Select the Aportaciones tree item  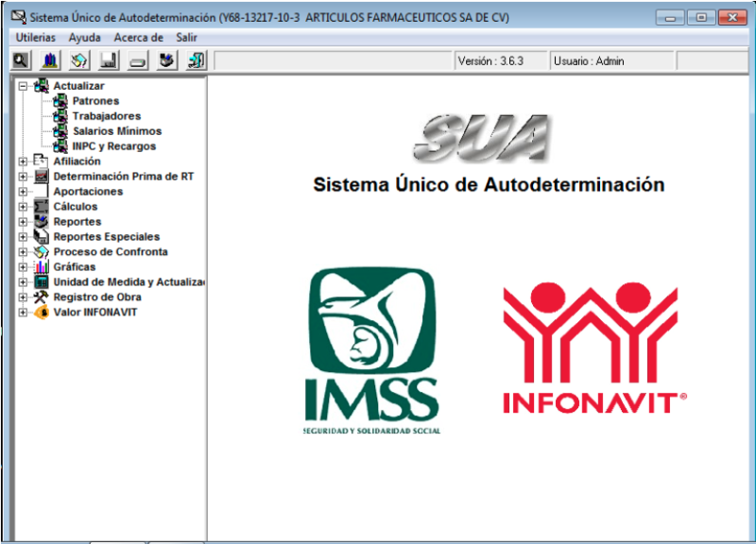[88, 192]
